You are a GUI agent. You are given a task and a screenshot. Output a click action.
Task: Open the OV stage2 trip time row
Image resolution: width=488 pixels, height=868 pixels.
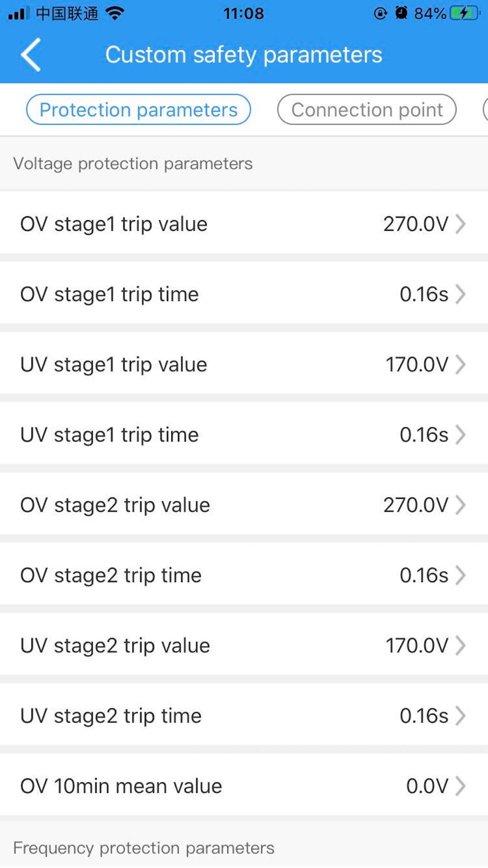click(244, 576)
